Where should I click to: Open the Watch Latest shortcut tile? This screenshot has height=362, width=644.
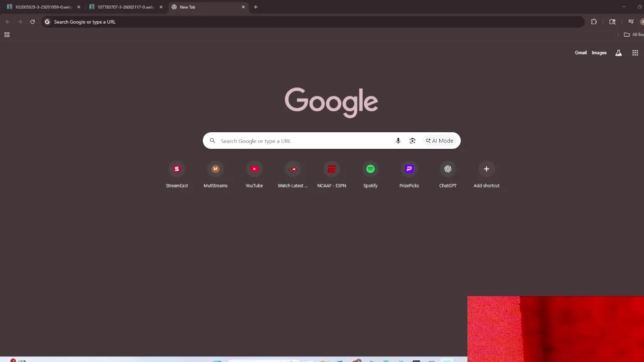click(x=293, y=174)
